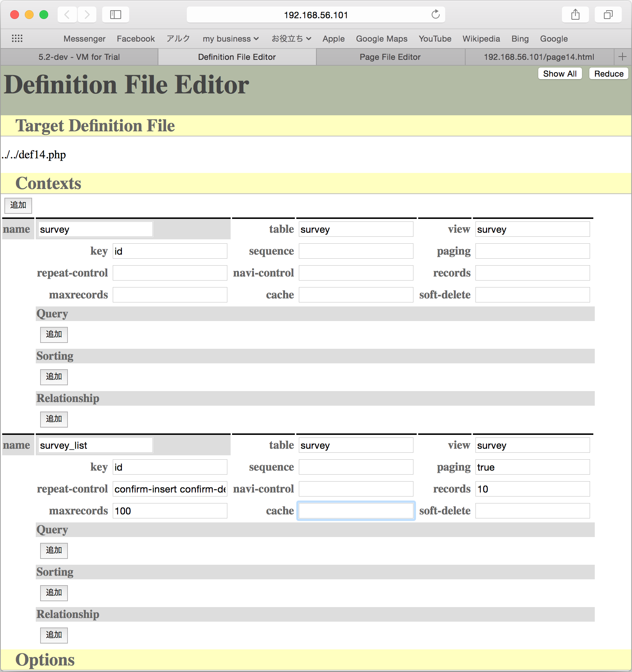Click the ../../def14.php file path text

(34, 155)
